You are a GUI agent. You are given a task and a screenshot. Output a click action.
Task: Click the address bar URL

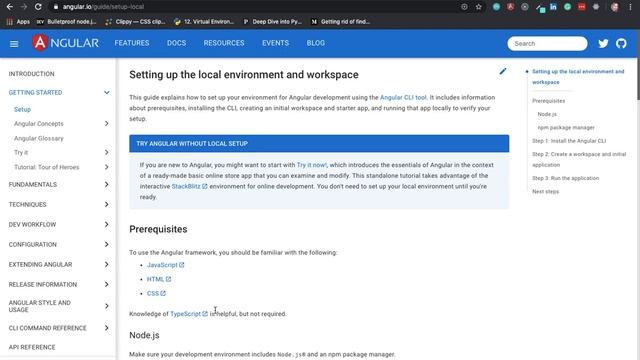[x=103, y=7]
